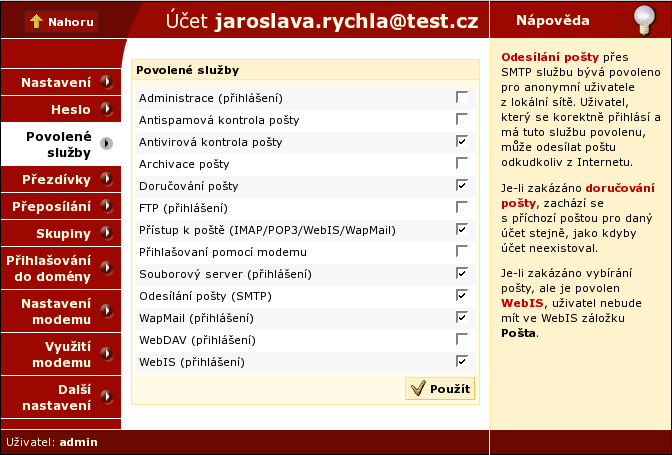Click the arrow icon beside Přezdívky
672x455 pixels.
[x=106, y=179]
